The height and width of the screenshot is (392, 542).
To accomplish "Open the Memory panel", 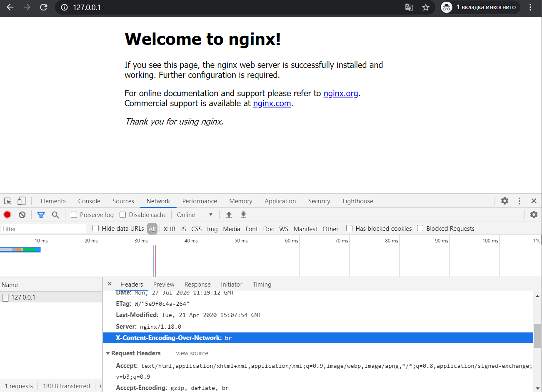I will pyautogui.click(x=241, y=201).
